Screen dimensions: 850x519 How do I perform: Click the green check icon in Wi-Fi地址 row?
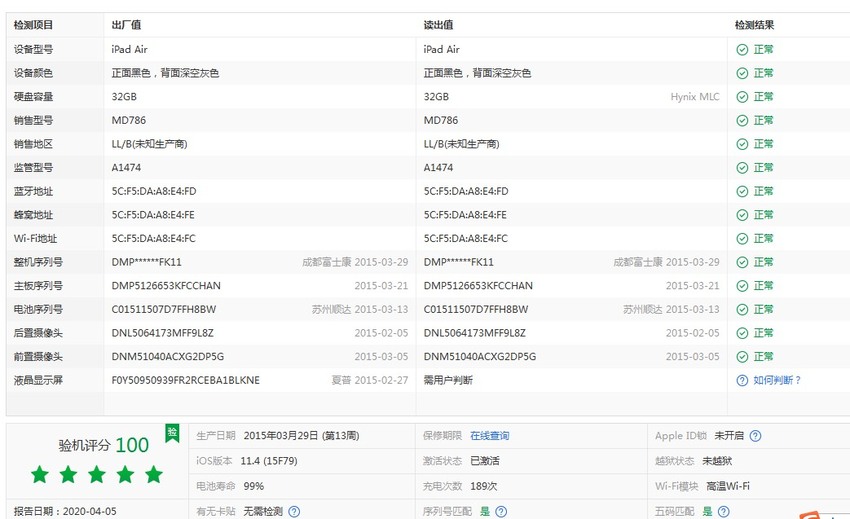point(742,239)
